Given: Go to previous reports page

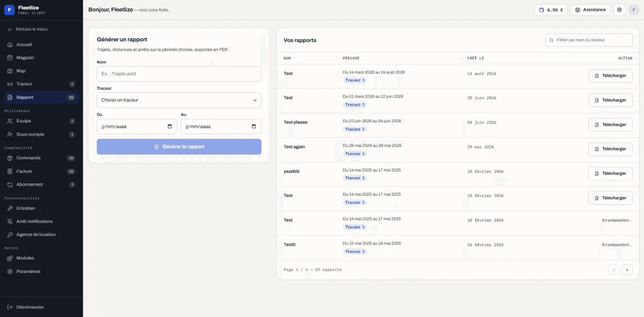Looking at the screenshot, I should 614,270.
